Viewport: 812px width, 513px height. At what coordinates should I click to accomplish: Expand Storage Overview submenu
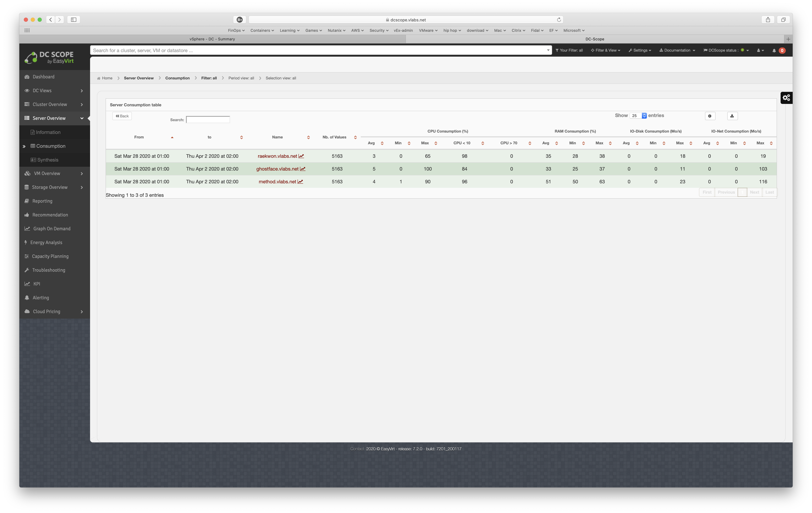tap(55, 187)
